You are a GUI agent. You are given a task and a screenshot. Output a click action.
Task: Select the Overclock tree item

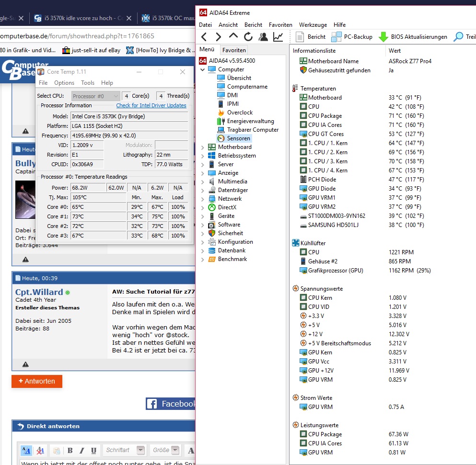pyautogui.click(x=240, y=113)
